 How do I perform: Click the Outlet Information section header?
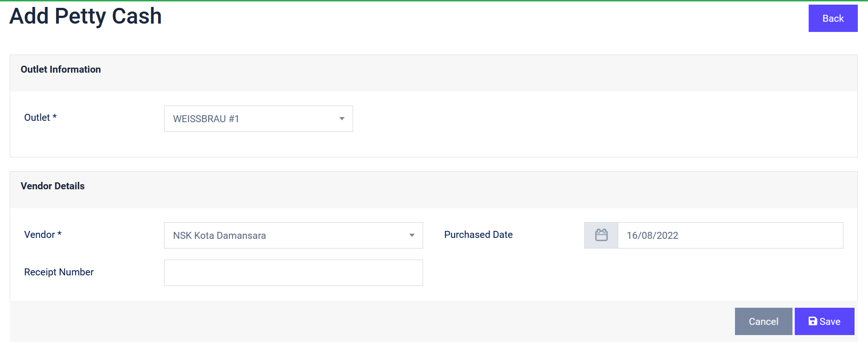coord(61,69)
